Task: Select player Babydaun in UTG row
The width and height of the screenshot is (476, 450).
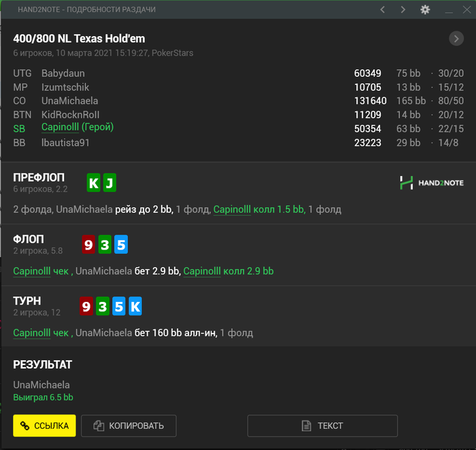Action: point(63,73)
